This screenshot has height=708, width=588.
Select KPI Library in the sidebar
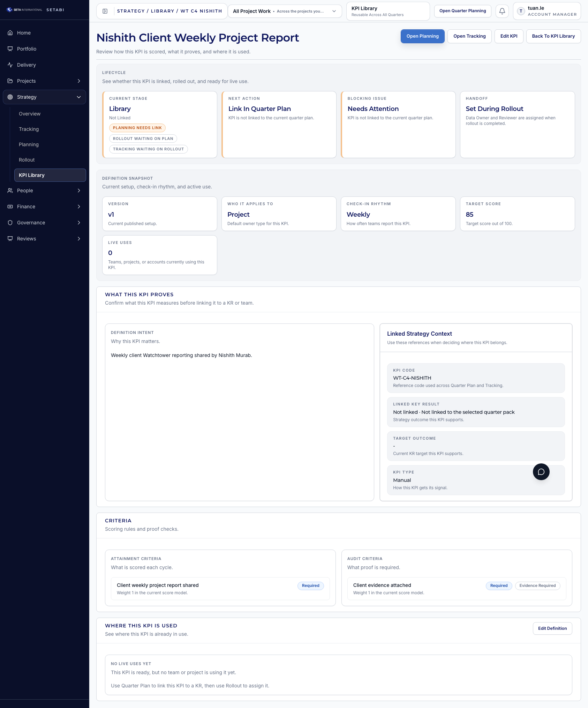pos(32,175)
